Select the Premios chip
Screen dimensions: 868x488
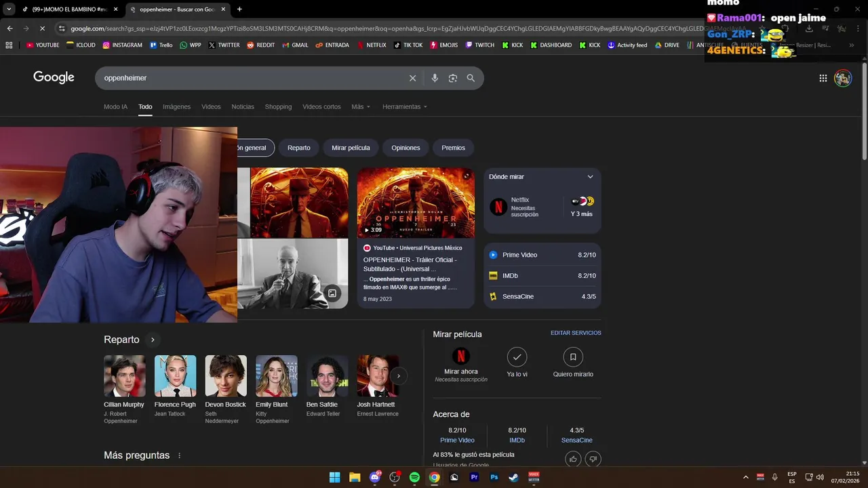(x=454, y=148)
